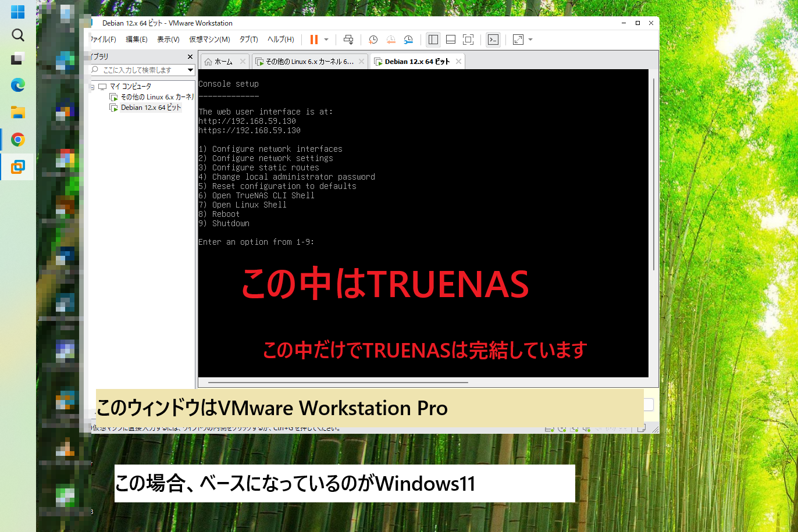Open Google Chrome from the taskbar

(x=18, y=140)
